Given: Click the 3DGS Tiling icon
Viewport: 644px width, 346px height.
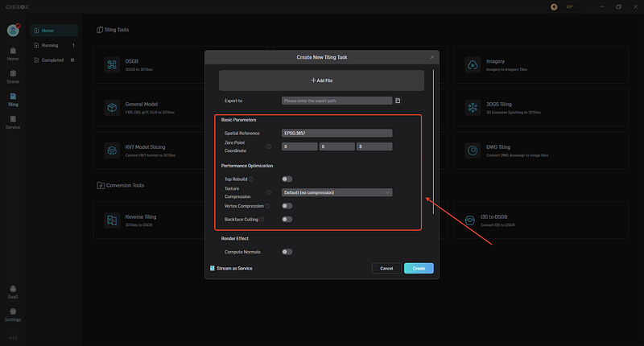Looking at the screenshot, I should click(x=473, y=108).
